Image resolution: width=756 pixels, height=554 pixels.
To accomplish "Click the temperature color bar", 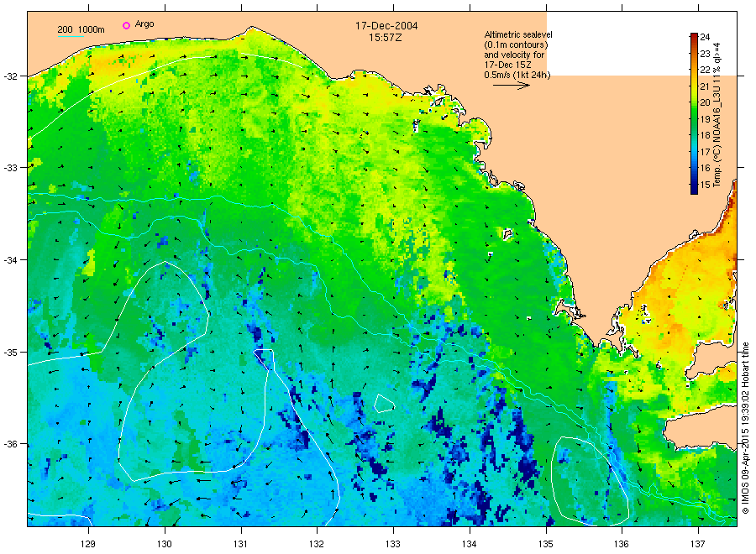I will (x=694, y=113).
